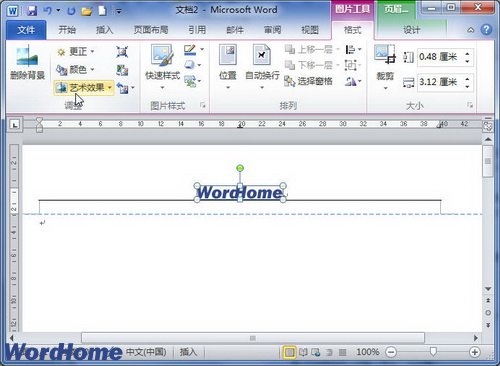Open the Corrections (更正) dropdown
This screenshot has height=366, width=500.
click(x=76, y=52)
